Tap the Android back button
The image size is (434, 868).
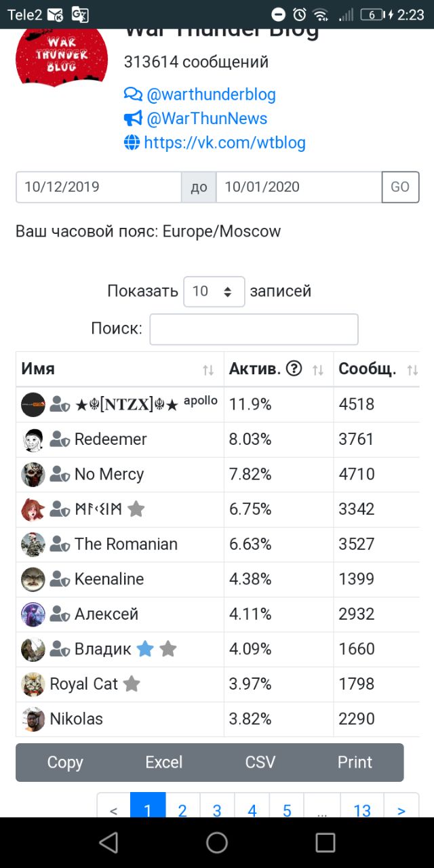pos(108,842)
